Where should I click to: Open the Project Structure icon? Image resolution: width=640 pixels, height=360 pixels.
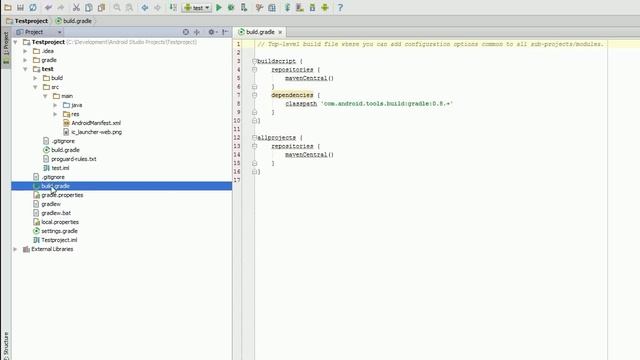pos(272,7)
